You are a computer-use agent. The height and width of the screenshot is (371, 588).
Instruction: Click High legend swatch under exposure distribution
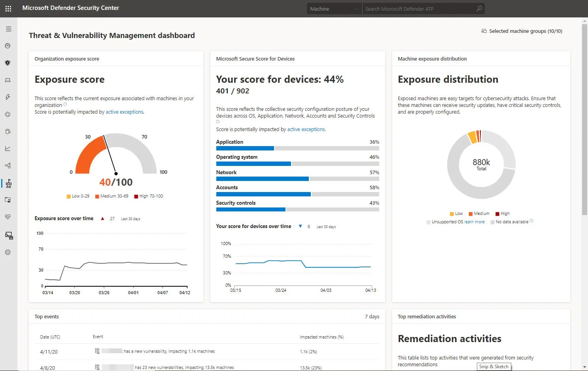coord(497,214)
